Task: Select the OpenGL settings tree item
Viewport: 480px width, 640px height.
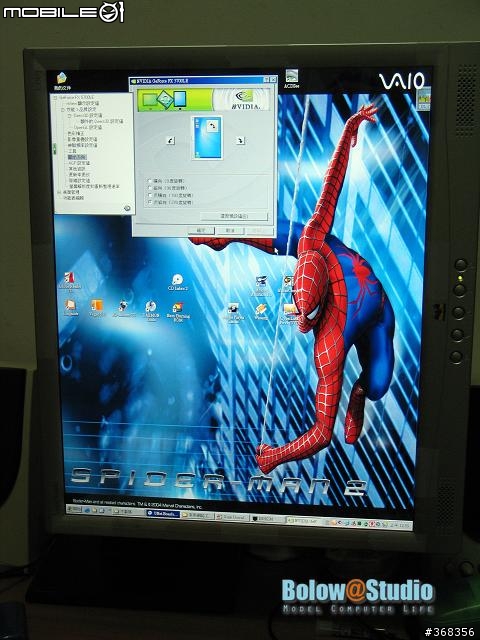Action: 88,127
